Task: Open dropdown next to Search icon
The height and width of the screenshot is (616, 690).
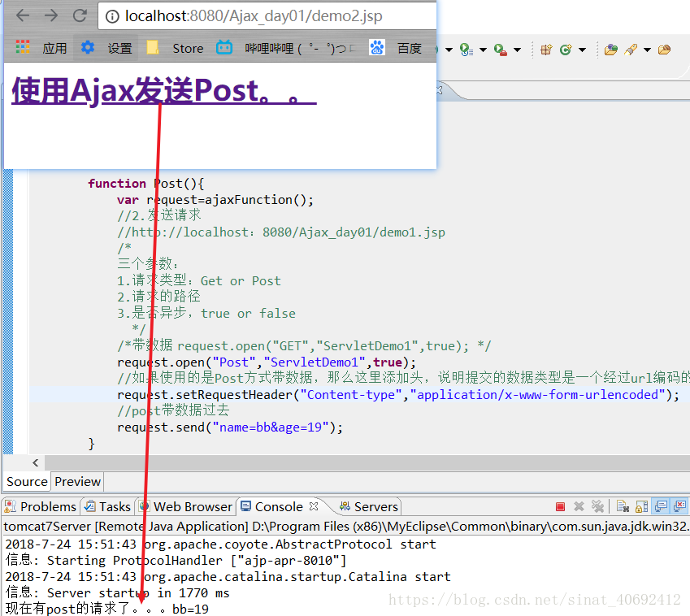Action: pyautogui.click(x=647, y=50)
